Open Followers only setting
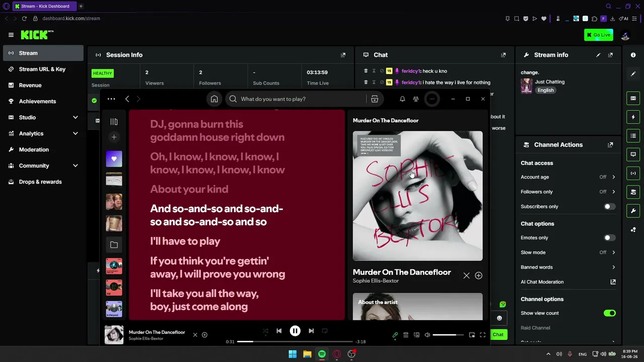This screenshot has height=362, width=644. click(568, 192)
